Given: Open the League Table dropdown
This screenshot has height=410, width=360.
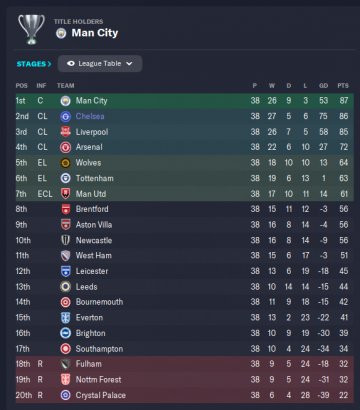Looking at the screenshot, I should click(x=100, y=64).
